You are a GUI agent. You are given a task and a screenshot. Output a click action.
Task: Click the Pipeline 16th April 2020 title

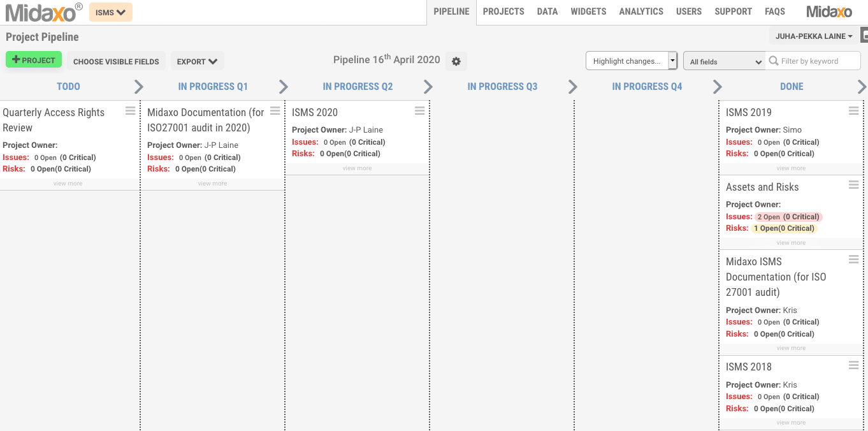[387, 59]
